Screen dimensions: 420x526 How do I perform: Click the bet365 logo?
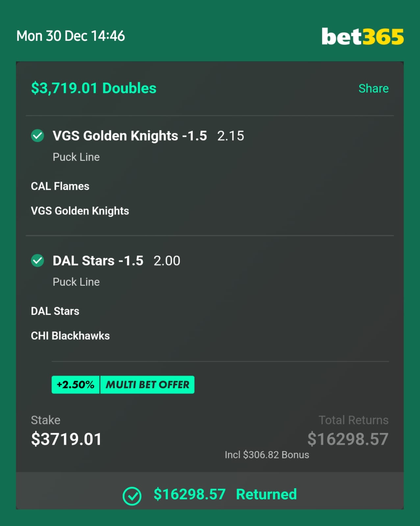click(x=362, y=36)
